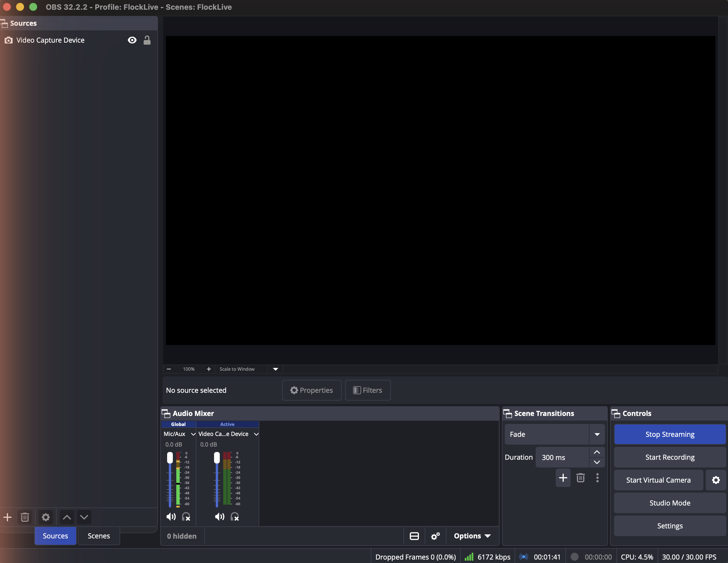Viewport: 728px width, 563px height.
Task: Mute the Mic/Aux speaker icon
Action: coord(171,517)
